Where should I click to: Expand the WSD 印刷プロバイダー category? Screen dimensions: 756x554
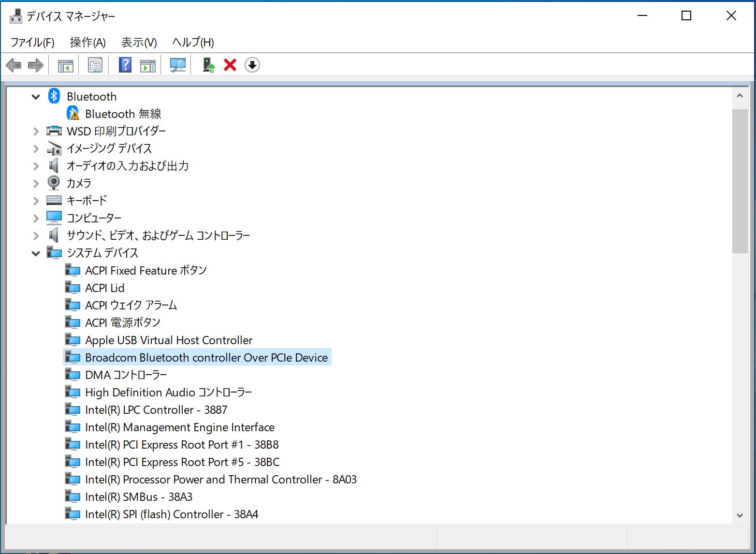pyautogui.click(x=36, y=131)
